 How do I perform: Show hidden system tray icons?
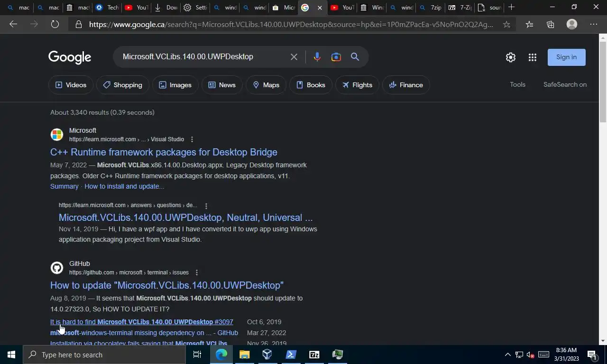(x=507, y=355)
